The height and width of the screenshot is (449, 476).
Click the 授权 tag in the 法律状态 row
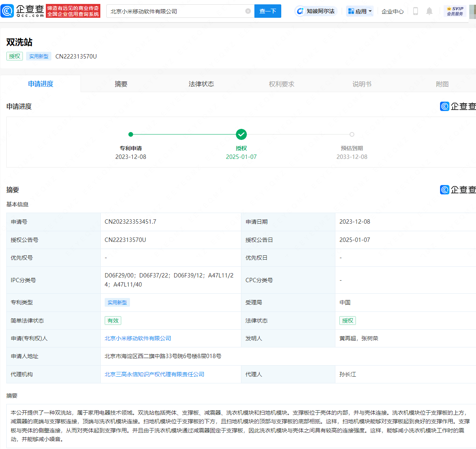coord(348,321)
